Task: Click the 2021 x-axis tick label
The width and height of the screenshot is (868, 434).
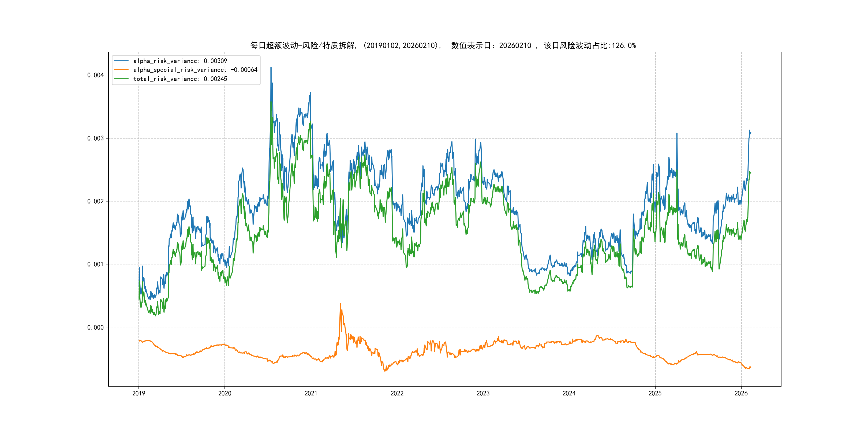Action: coord(311,393)
